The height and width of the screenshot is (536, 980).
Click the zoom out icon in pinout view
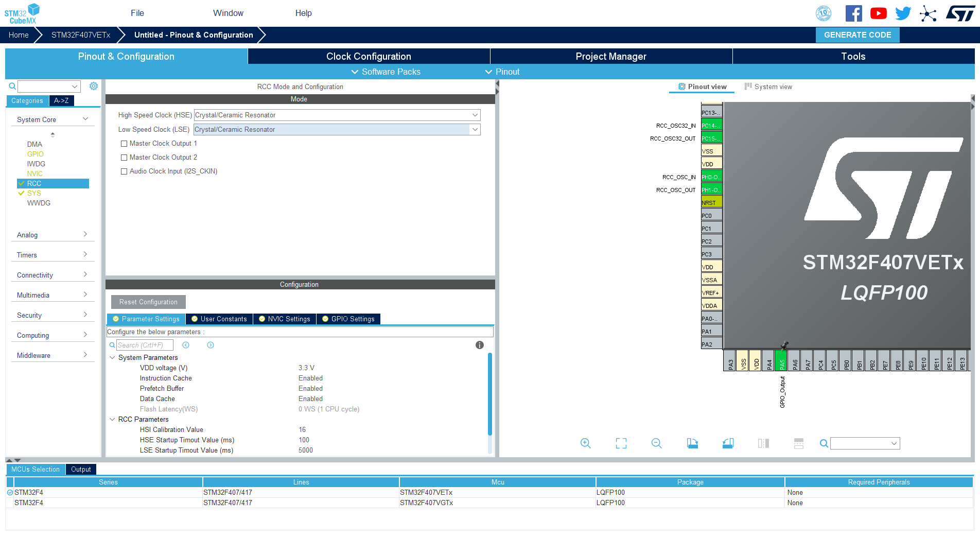point(657,443)
